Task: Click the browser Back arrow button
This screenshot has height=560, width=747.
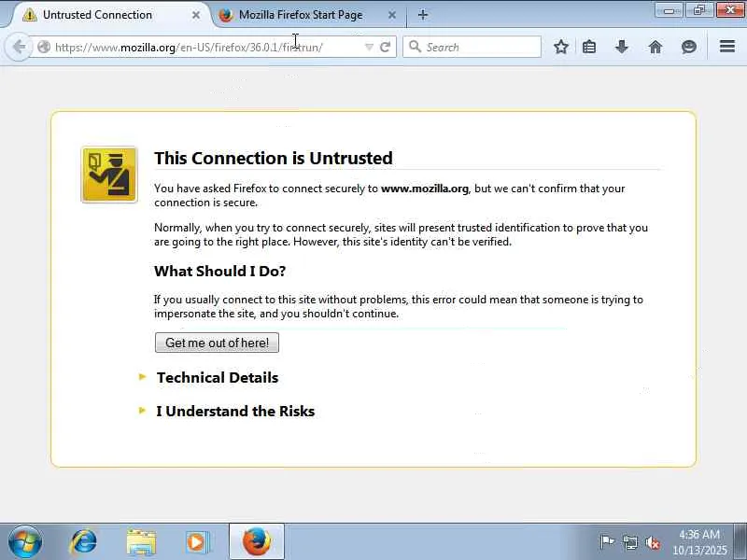Action: click(x=19, y=47)
